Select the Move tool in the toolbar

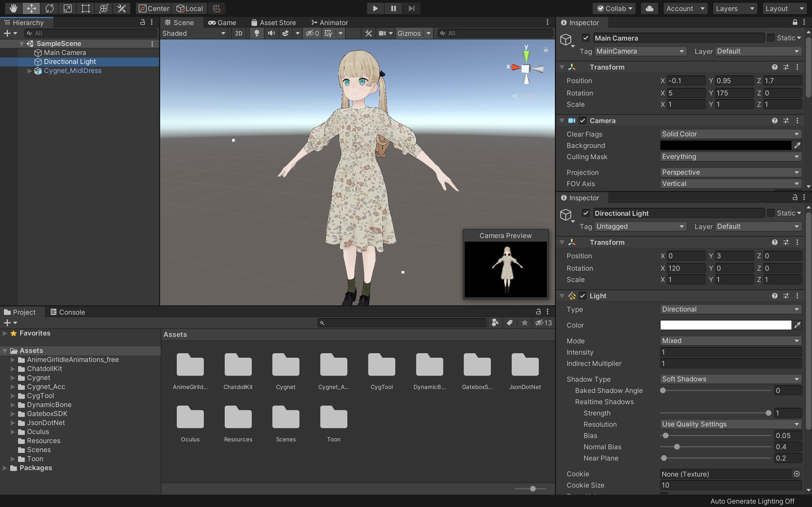pos(31,8)
